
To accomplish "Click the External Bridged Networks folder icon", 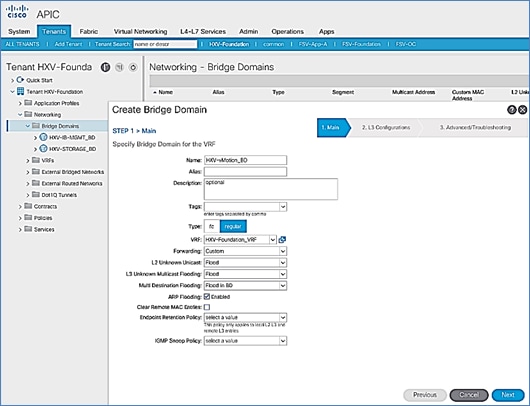I will (x=35, y=171).
